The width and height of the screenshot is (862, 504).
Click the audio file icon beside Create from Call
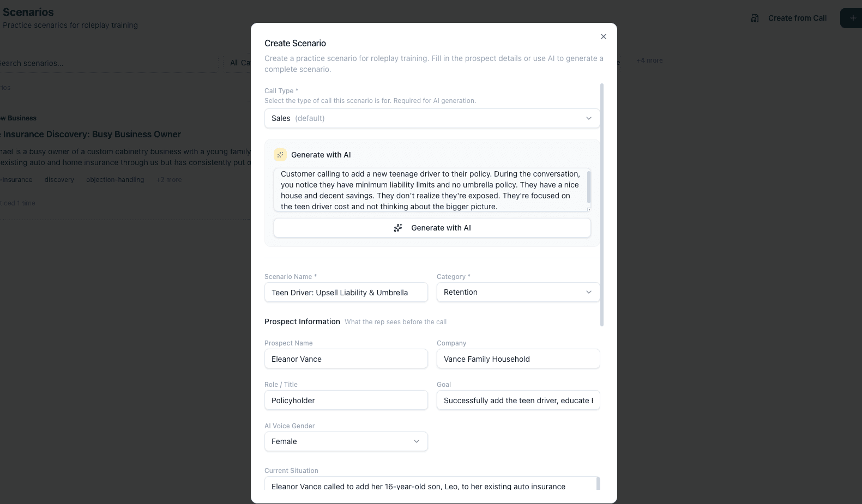(x=755, y=17)
